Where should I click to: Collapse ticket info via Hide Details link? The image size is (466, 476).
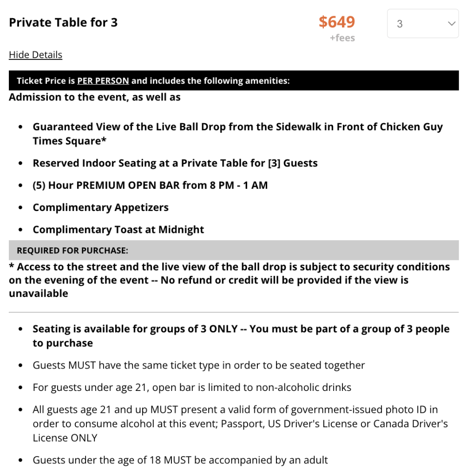coord(35,55)
